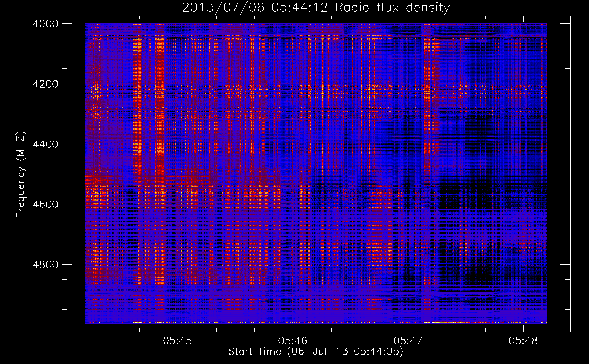Click the 4800 frequency tick label

[x=46, y=265]
